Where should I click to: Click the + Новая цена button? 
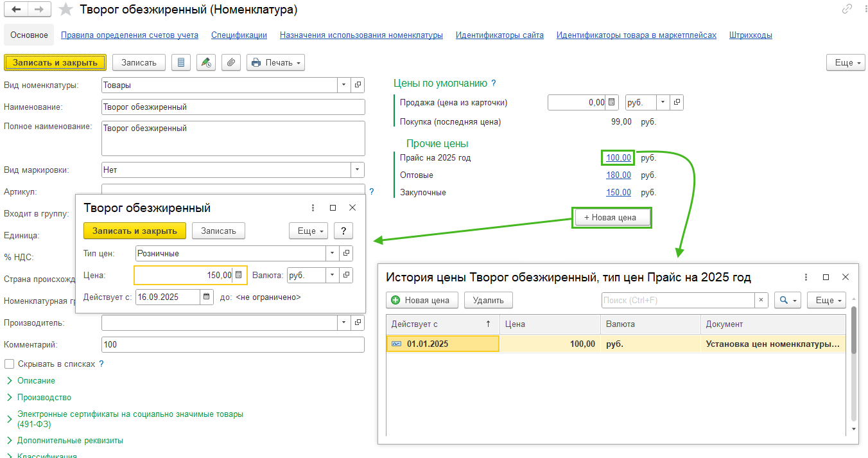pyautogui.click(x=612, y=217)
